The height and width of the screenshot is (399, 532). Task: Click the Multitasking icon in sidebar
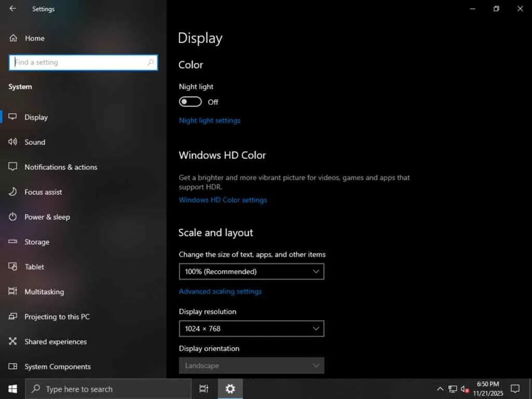[12, 291]
